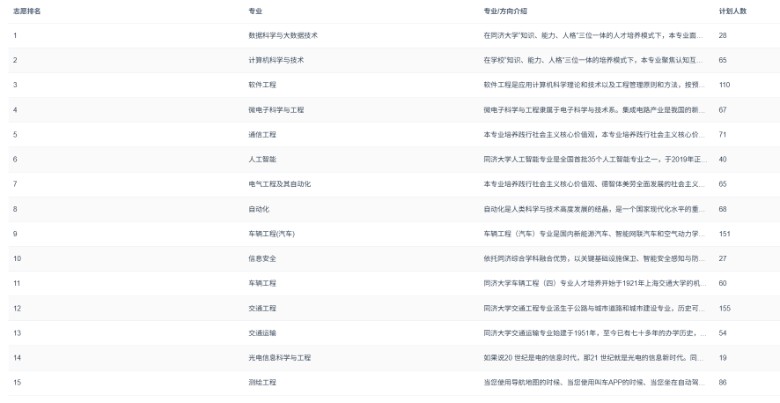Click the 专业 column header
Viewport: 780px width, 403px height.
coord(255,10)
